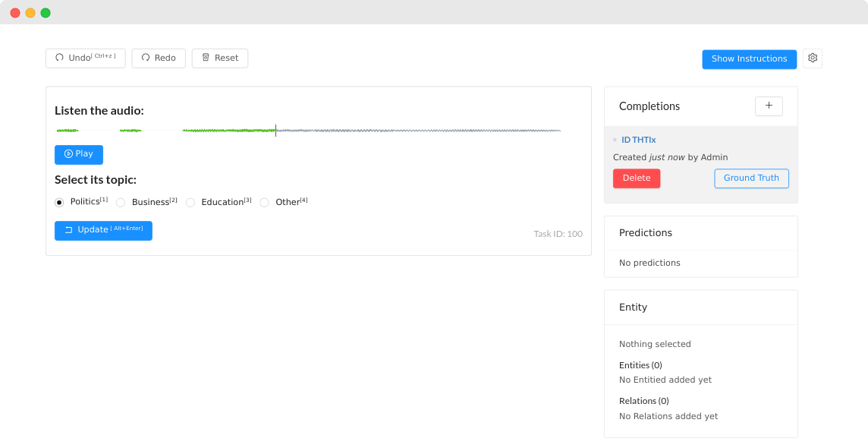Image resolution: width=868 pixels, height=448 pixels.
Task: Add a new completion with plus icon
Action: pos(769,106)
